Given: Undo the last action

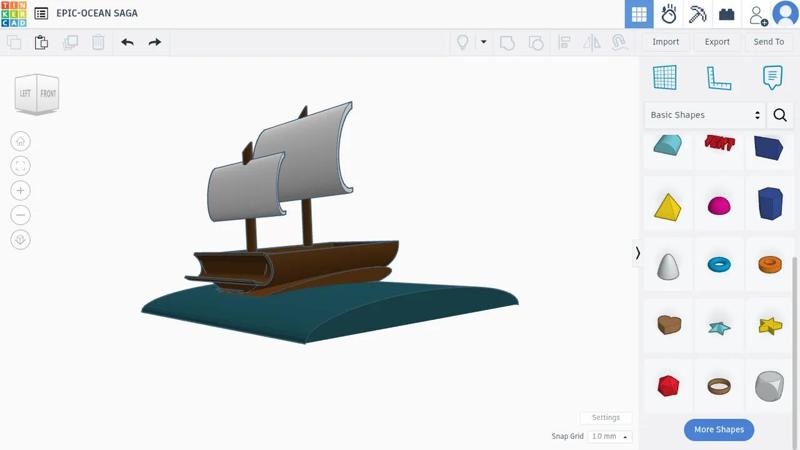Looking at the screenshot, I should pyautogui.click(x=128, y=42).
